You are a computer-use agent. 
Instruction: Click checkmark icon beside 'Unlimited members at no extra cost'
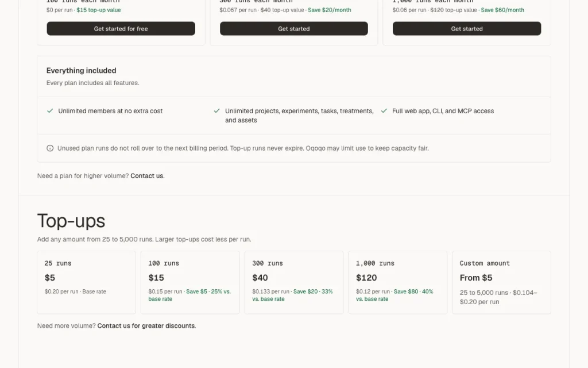click(50, 111)
